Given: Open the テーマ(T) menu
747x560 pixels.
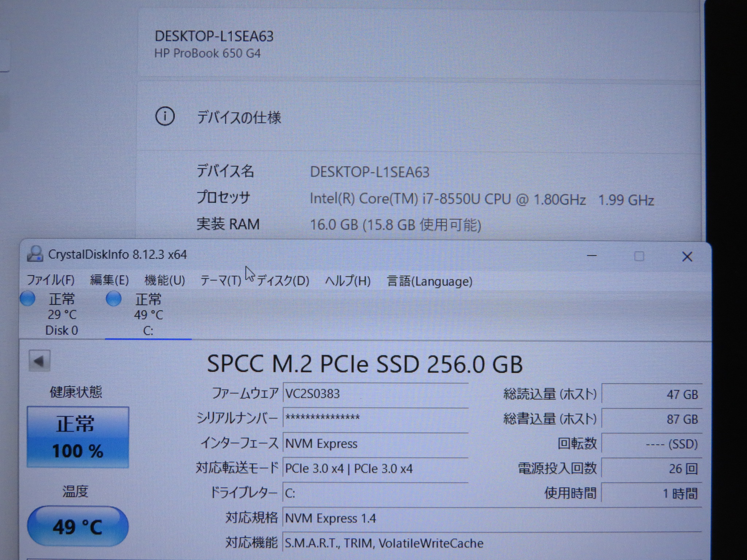Looking at the screenshot, I should tap(221, 281).
